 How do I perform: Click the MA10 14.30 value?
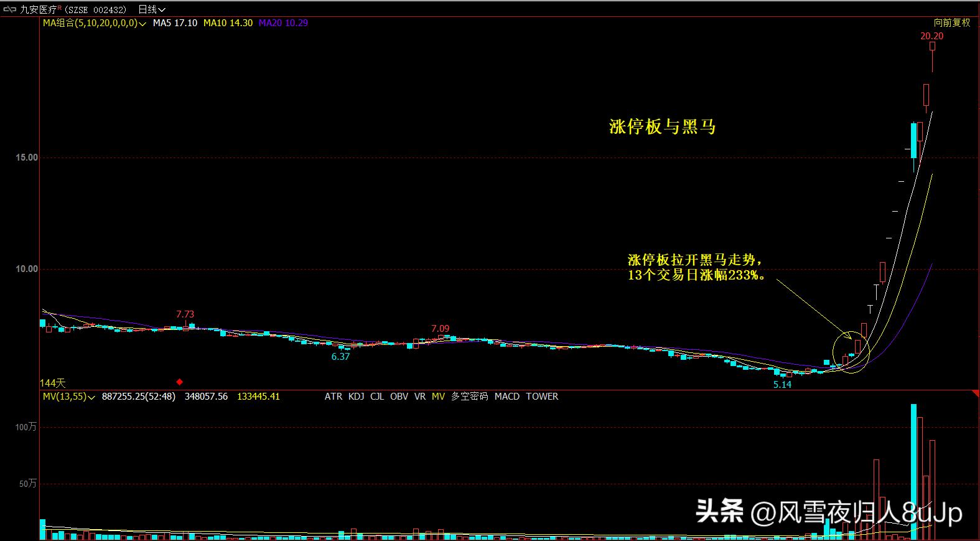(x=228, y=23)
